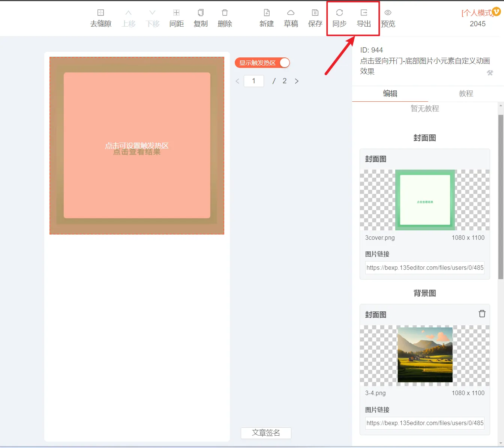Click the 2045 number in the header
Image resolution: width=504 pixels, height=448 pixels.
pyautogui.click(x=477, y=24)
